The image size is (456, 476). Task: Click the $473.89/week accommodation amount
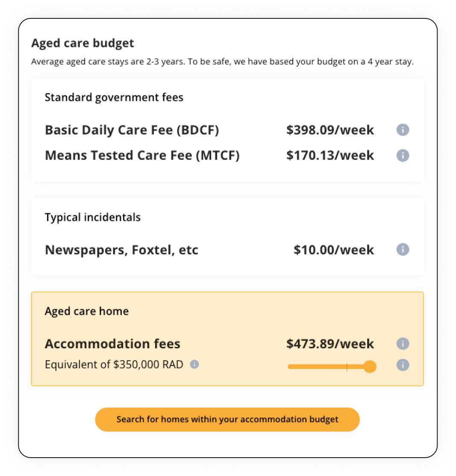pos(330,344)
